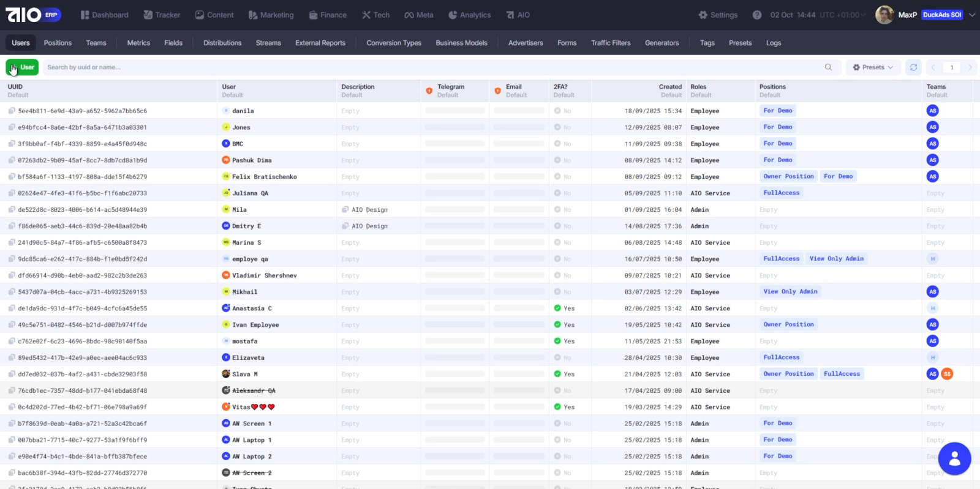Viewport: 980px width, 489px height.
Task: Switch to the Positions tab
Action: point(58,43)
